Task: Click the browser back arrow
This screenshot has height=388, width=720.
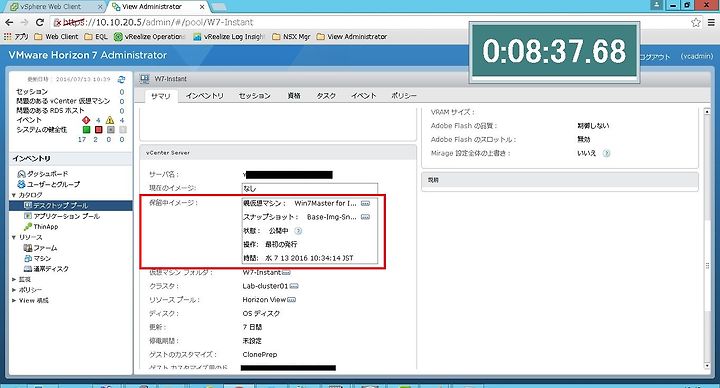Action: coord(9,22)
